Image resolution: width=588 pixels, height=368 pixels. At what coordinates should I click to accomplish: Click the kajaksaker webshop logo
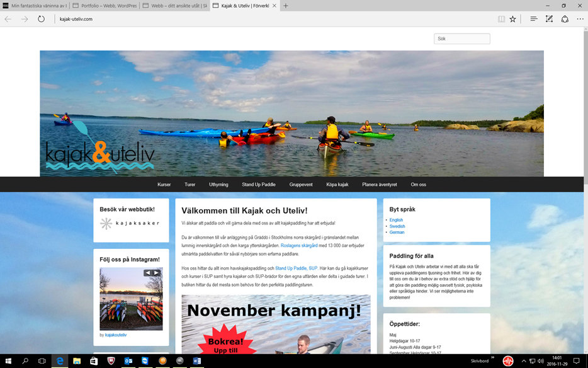(130, 224)
